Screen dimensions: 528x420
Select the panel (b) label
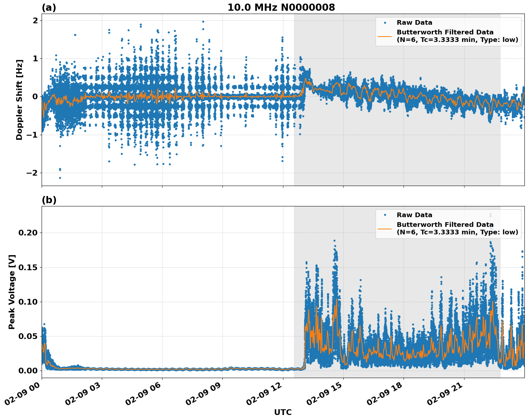(49, 200)
